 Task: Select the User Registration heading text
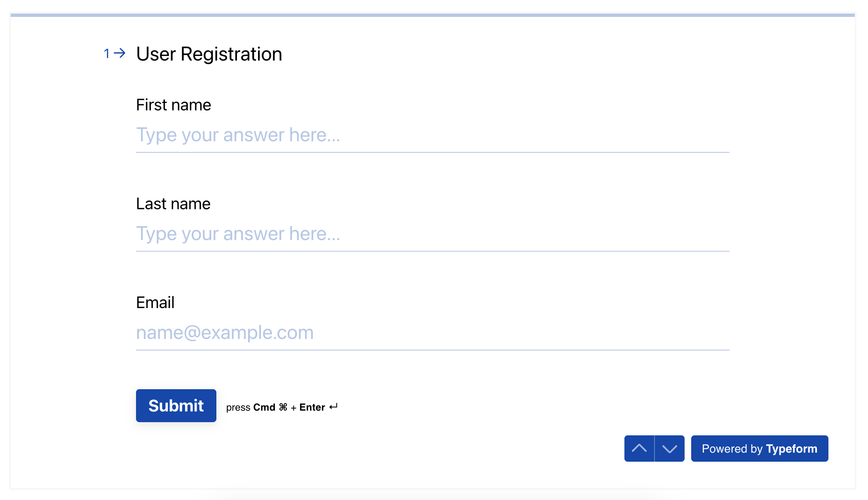click(209, 54)
